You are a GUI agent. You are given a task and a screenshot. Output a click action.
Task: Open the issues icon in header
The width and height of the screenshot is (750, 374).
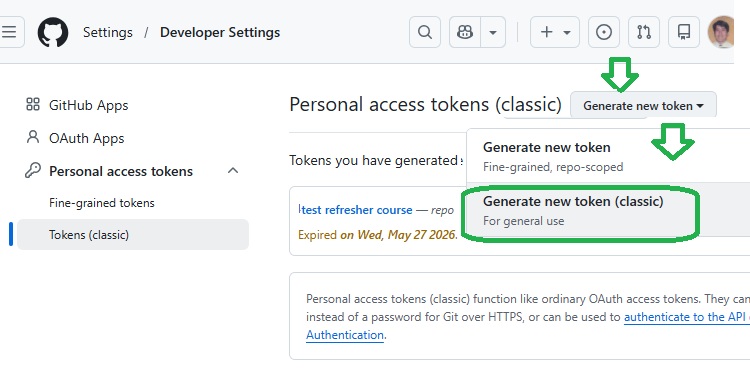click(x=604, y=32)
